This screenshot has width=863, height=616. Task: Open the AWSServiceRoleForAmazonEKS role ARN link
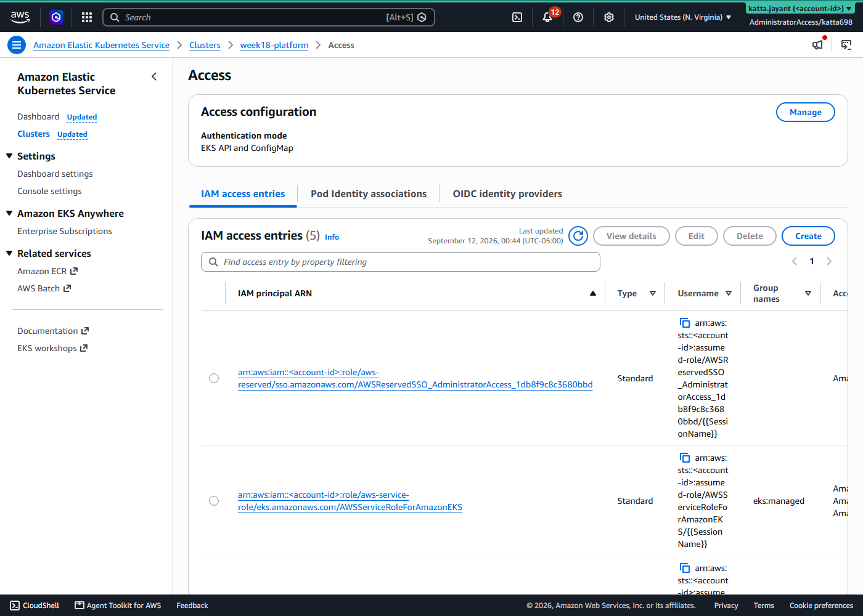[350, 501]
